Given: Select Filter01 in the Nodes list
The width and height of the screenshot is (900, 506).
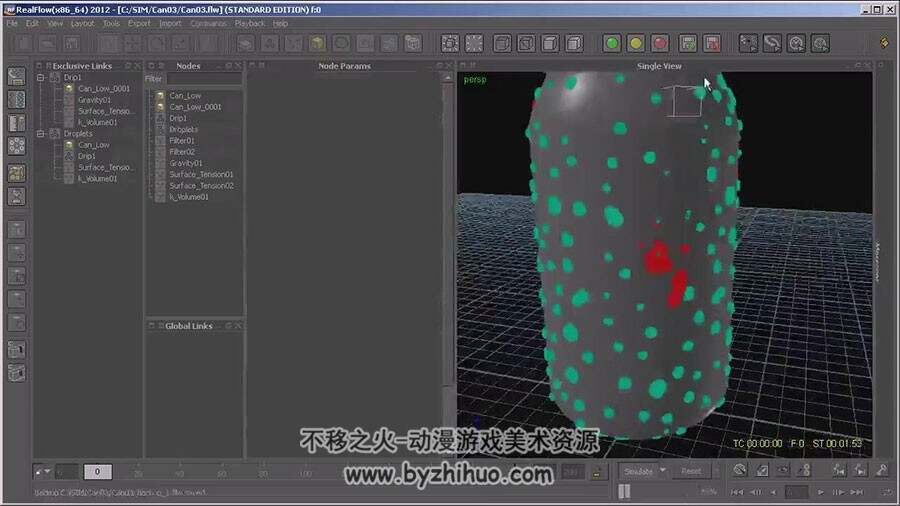Looking at the screenshot, I should pos(182,141).
